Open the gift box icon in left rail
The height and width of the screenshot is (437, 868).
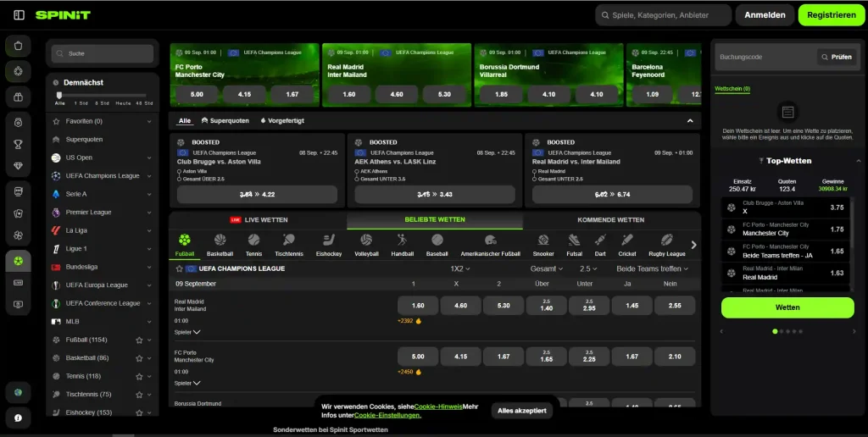[x=19, y=97]
